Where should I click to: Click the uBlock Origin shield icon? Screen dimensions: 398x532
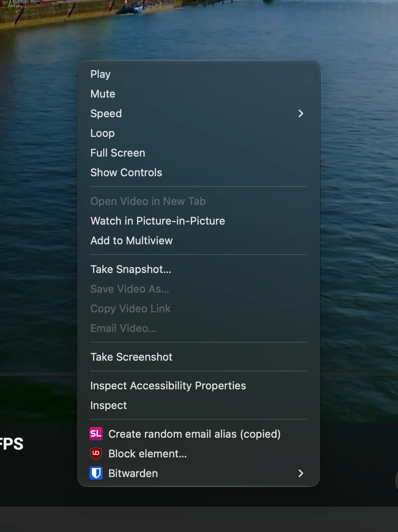tap(96, 453)
